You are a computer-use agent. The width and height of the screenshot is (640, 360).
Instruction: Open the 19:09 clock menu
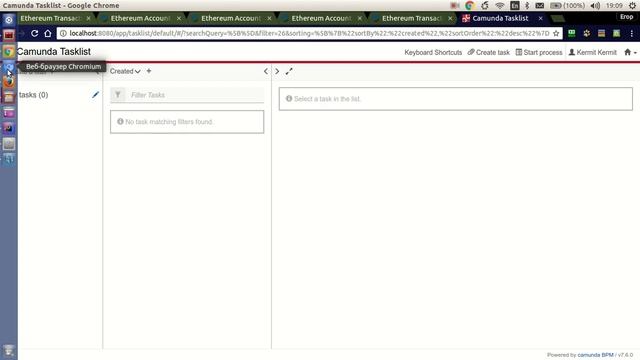click(x=614, y=6)
